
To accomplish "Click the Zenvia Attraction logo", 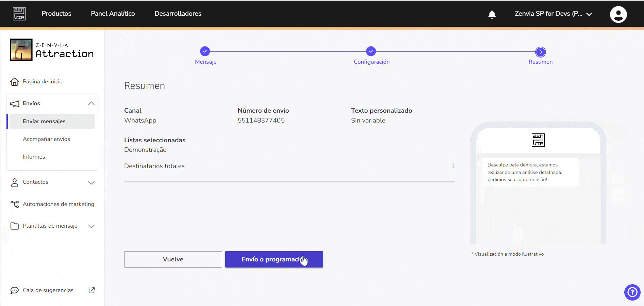I will (x=52, y=50).
